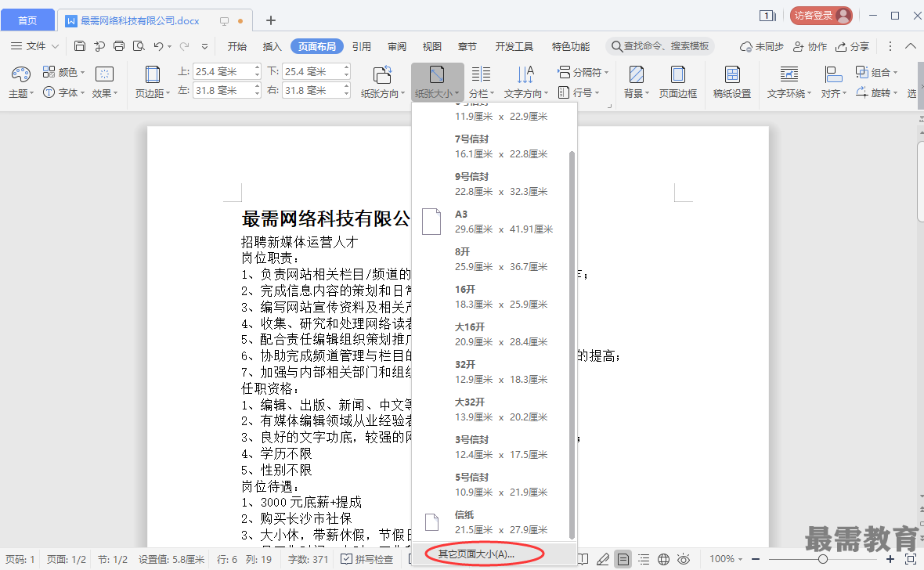Open the 效果 (Effects) button
The image size is (924, 570).
105,82
